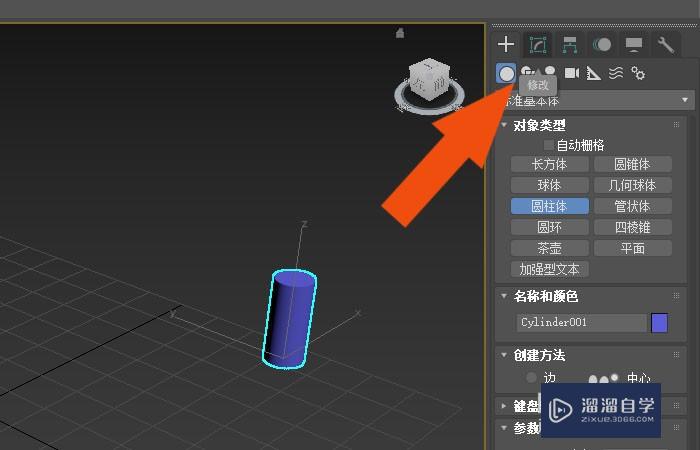The image size is (700, 450).
Task: Expand the 键盘 keyboard entry rollout
Action: pos(504,406)
